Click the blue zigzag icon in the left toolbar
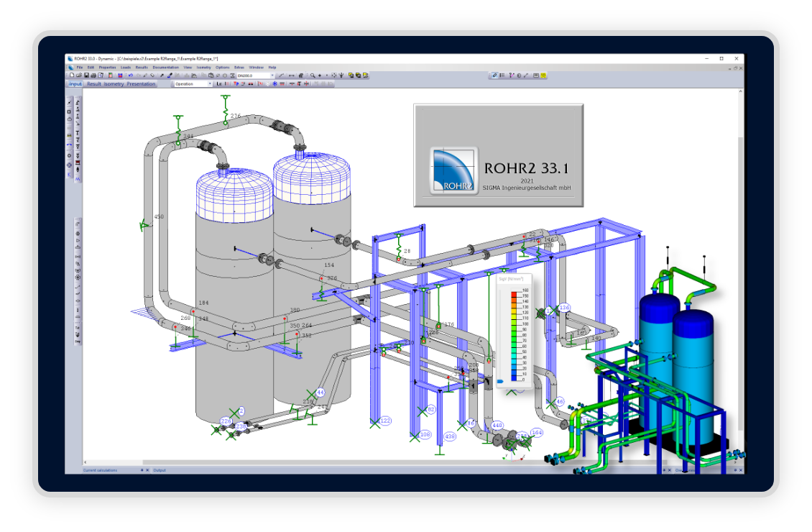This screenshot has width=812, height=532. [x=78, y=179]
